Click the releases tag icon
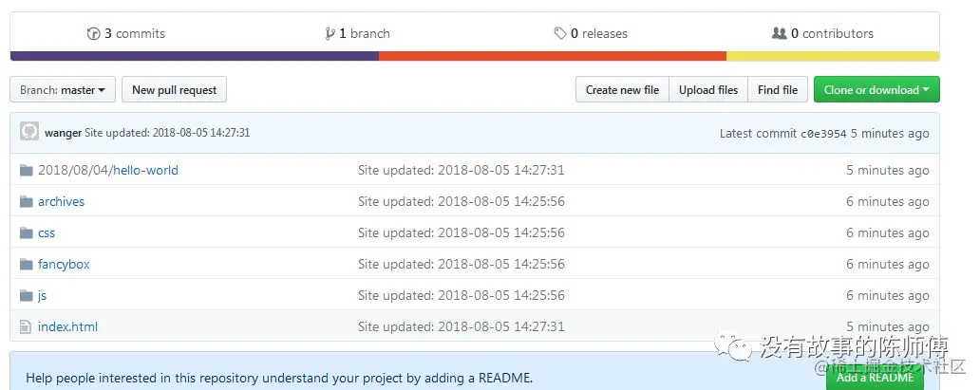 click(560, 34)
